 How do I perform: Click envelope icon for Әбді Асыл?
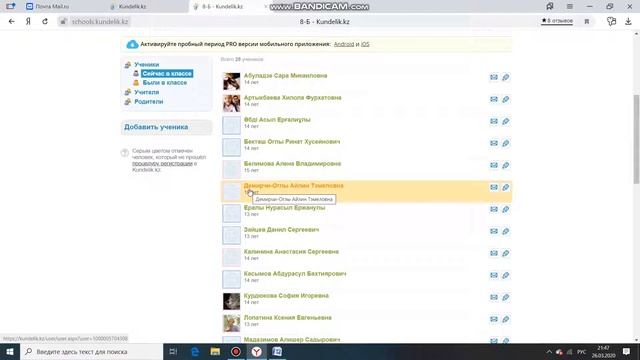493,121
